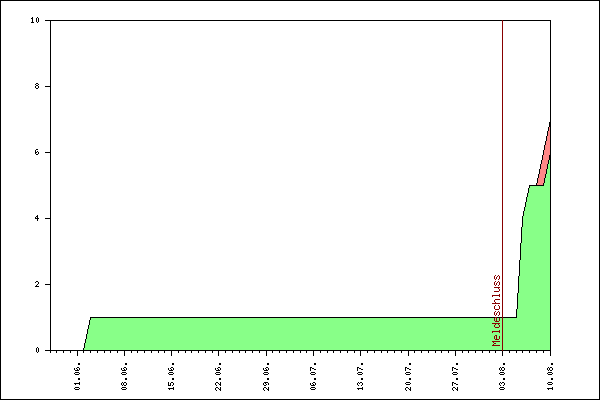Click the x-axis date label 29.06.
This screenshot has width=600, height=400.
point(266,377)
